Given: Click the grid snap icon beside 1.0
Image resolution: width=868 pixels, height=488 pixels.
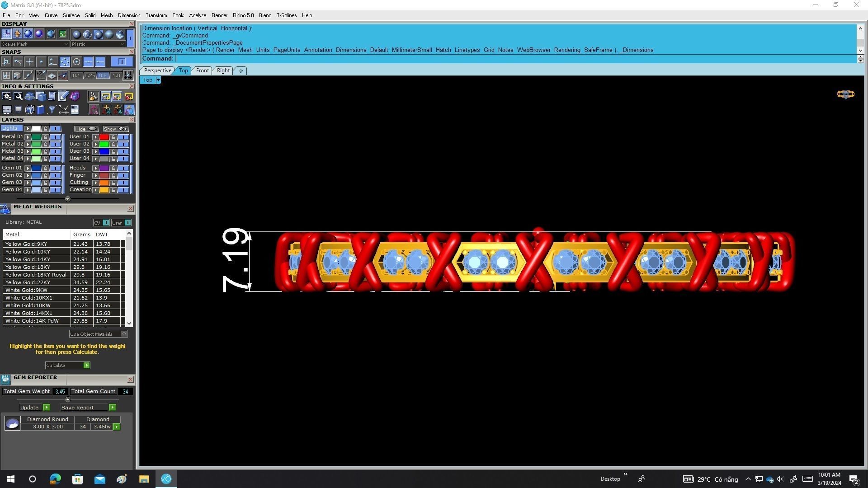Looking at the screenshot, I should click(x=128, y=75).
